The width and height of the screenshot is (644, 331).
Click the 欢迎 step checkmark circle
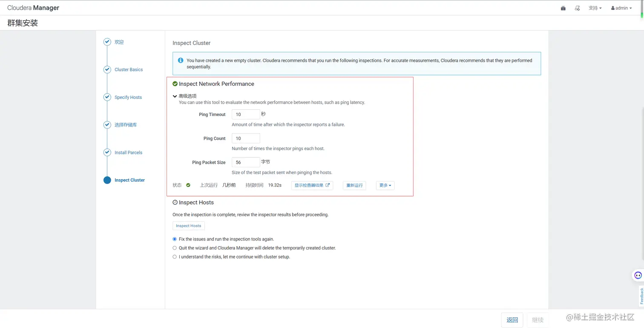(107, 42)
